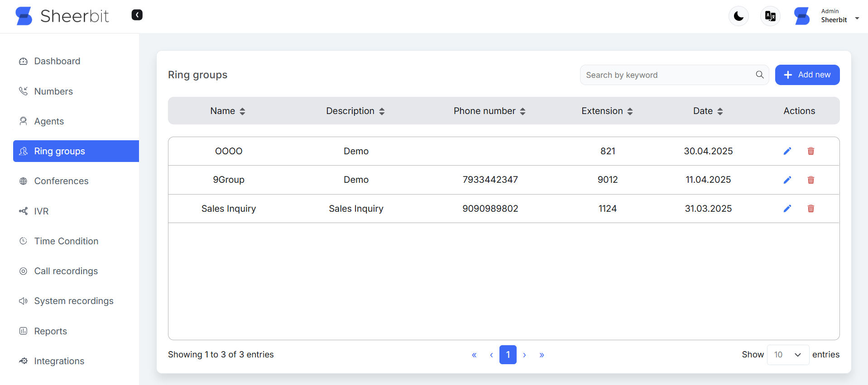Open Call recordings in the sidebar
The image size is (868, 385).
(66, 271)
